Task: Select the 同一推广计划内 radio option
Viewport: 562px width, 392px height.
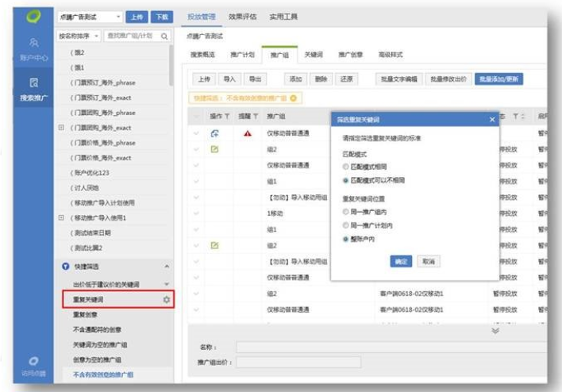Action: click(345, 225)
